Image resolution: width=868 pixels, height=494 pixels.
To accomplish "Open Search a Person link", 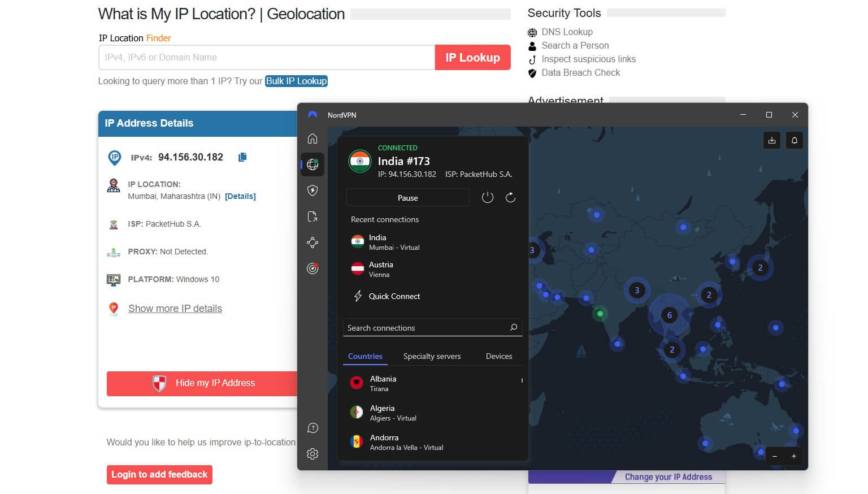I will tap(575, 45).
